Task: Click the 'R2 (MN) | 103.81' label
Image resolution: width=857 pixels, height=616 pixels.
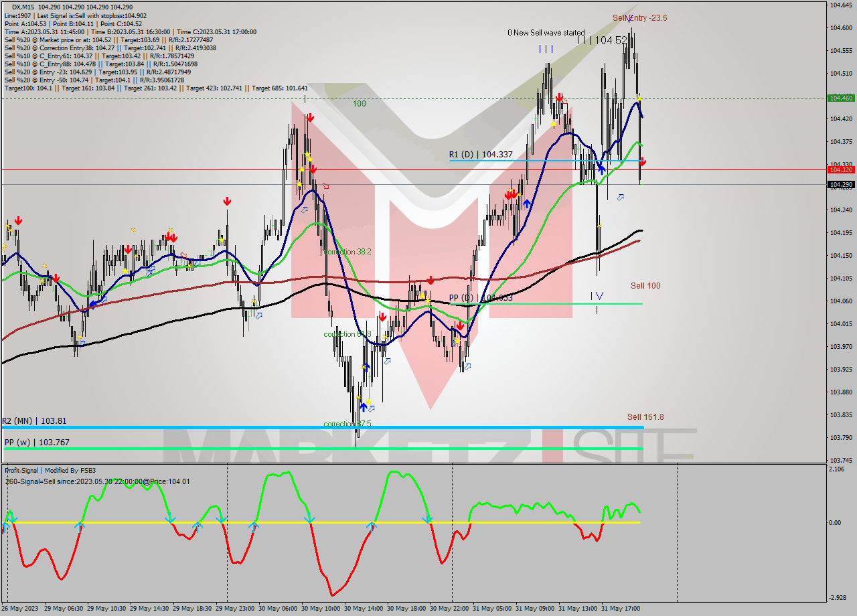Action: (34, 421)
